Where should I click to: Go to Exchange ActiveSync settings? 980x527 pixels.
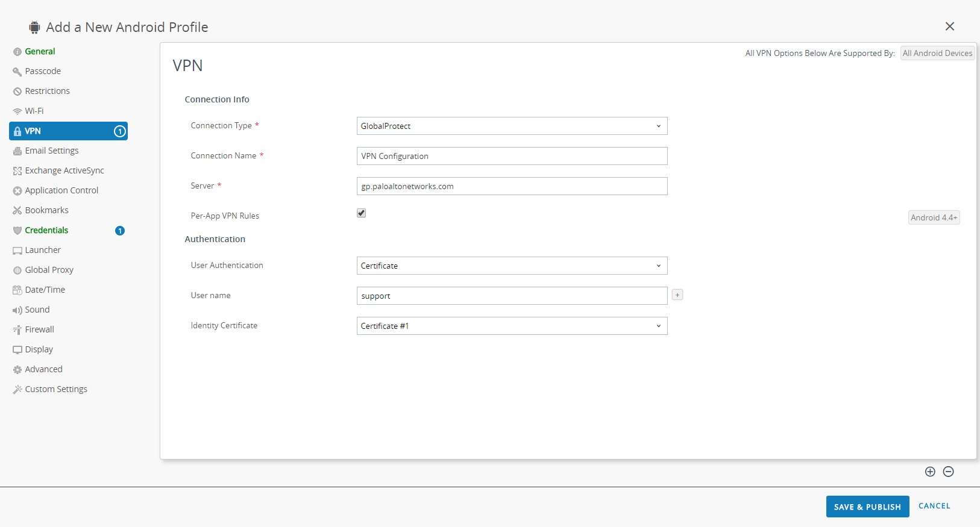[x=64, y=170]
